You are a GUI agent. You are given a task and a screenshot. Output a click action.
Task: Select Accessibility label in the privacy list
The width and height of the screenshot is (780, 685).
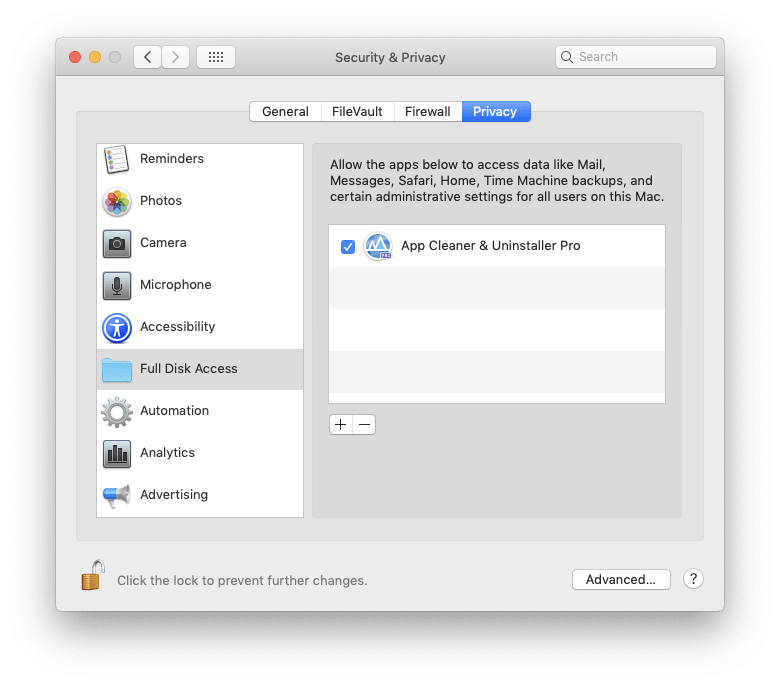tap(178, 327)
